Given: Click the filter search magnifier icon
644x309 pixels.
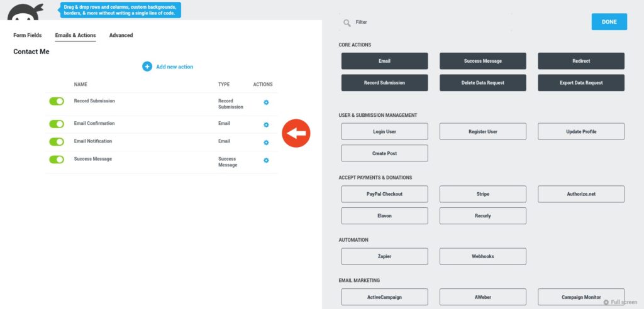Looking at the screenshot, I should tap(347, 23).
